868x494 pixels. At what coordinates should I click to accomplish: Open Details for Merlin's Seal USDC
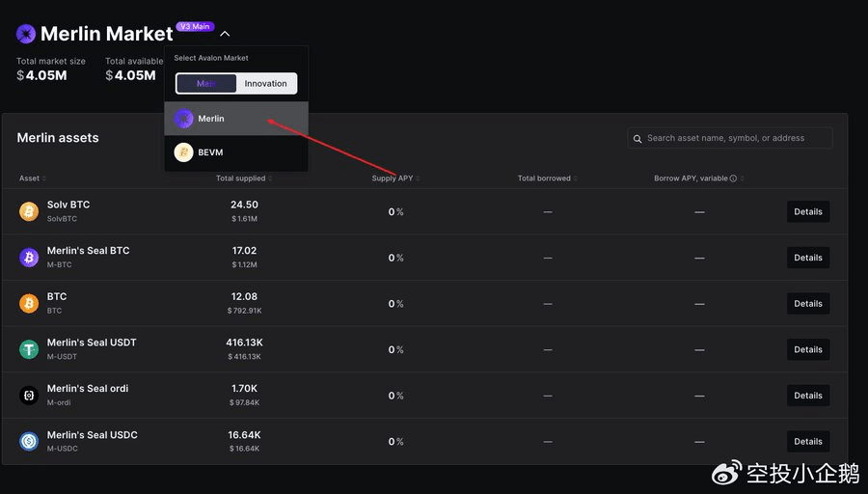coord(807,441)
